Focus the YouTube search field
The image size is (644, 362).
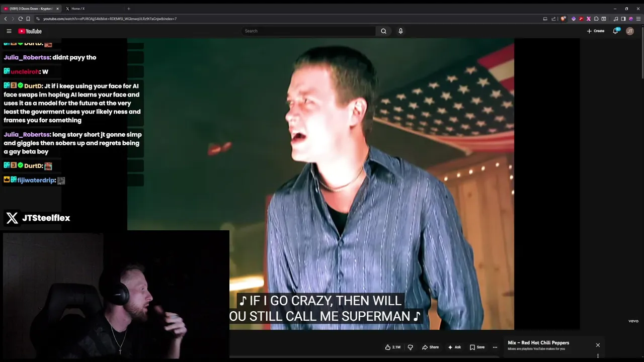pyautogui.click(x=308, y=31)
